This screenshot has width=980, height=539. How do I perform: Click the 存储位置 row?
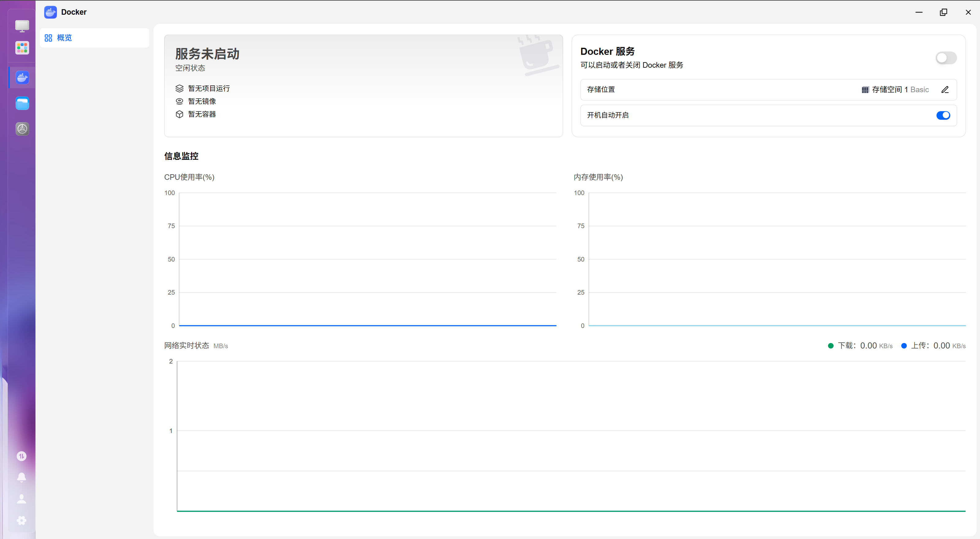point(768,90)
